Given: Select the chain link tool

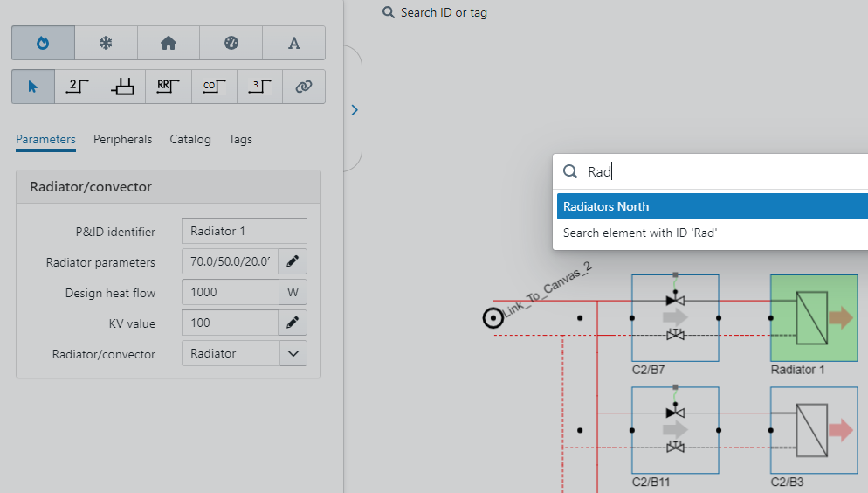Looking at the screenshot, I should tap(303, 87).
